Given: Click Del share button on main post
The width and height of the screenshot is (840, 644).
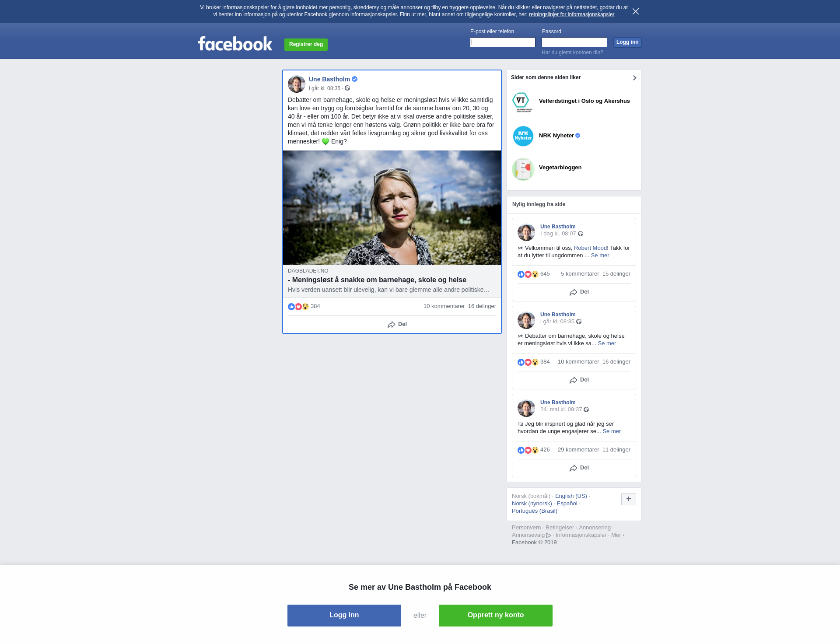Looking at the screenshot, I should (x=397, y=325).
